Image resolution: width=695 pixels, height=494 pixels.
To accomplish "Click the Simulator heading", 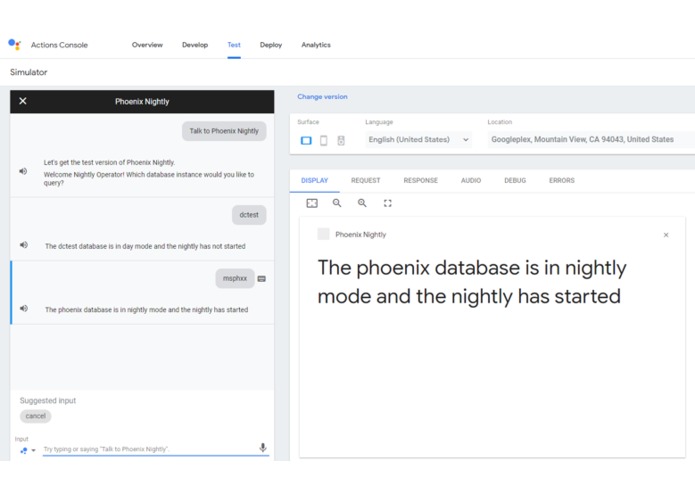I will (28, 72).
